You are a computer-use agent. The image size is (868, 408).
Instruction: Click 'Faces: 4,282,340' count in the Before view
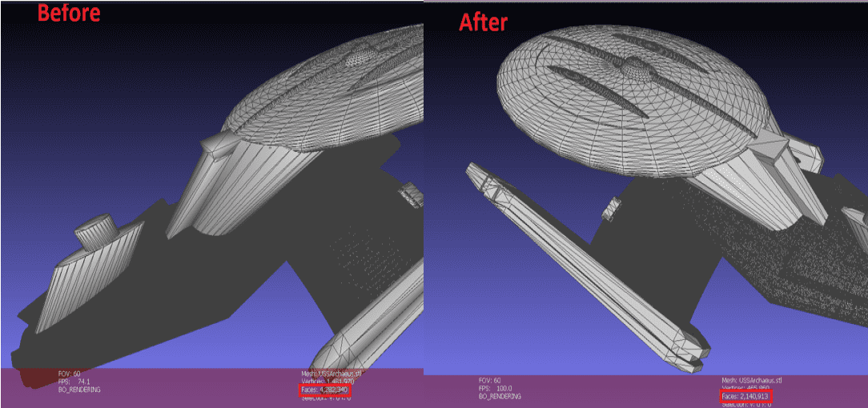(326, 390)
